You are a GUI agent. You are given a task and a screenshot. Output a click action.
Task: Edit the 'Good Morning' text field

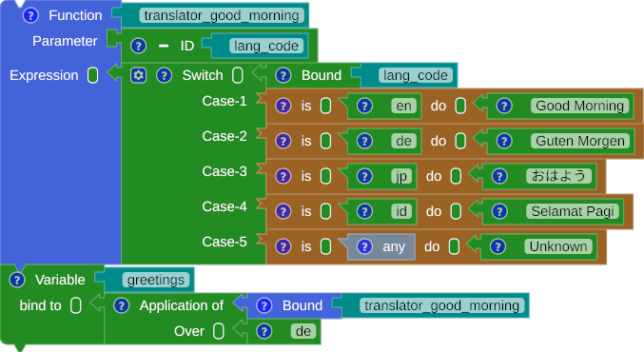[579, 106]
